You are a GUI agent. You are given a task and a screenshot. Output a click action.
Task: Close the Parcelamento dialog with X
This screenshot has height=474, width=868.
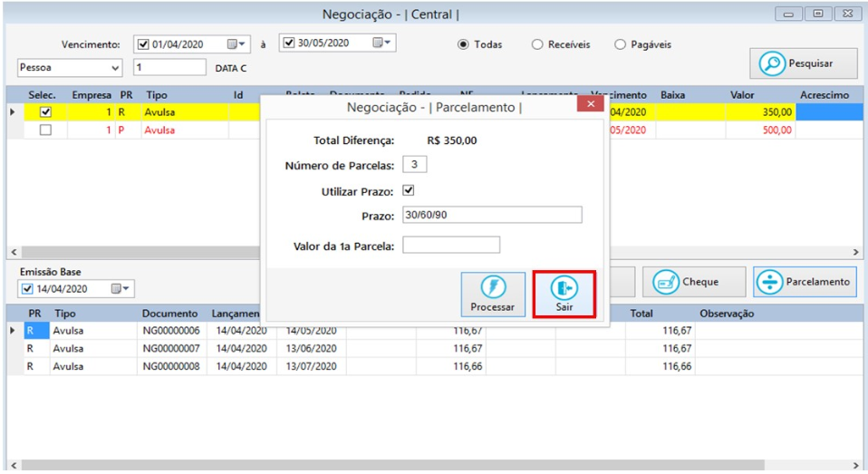(x=591, y=103)
